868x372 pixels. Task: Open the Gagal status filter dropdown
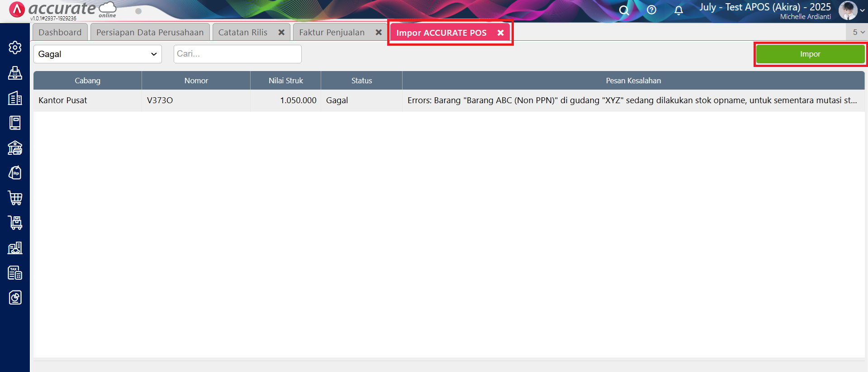tap(98, 54)
